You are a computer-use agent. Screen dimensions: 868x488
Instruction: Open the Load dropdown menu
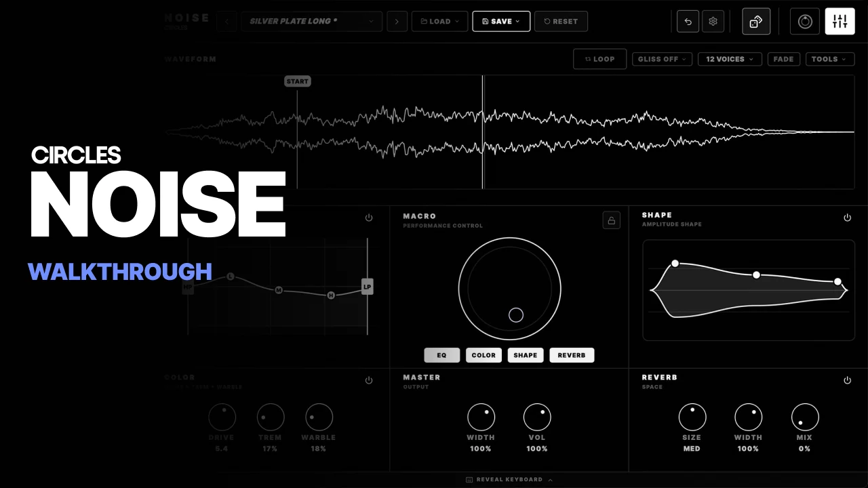tap(439, 21)
